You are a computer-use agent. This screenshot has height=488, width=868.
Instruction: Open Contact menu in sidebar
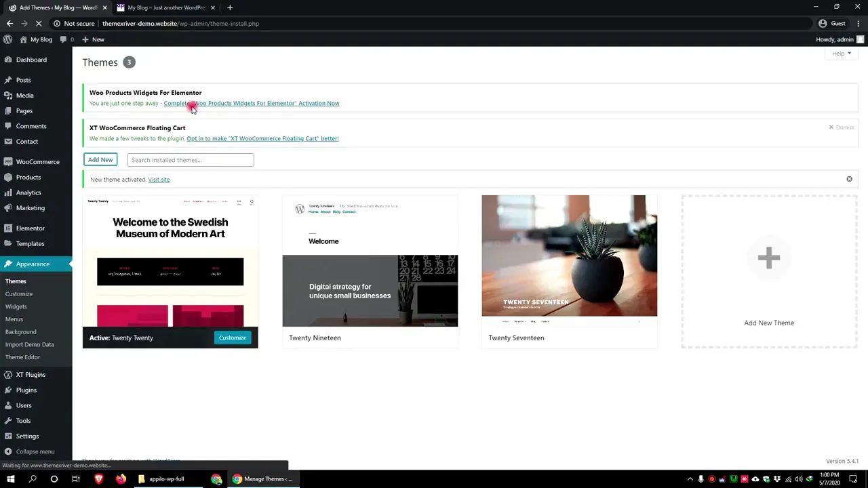[27, 142]
